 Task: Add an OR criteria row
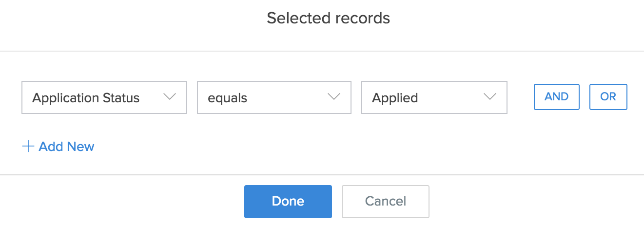click(608, 97)
